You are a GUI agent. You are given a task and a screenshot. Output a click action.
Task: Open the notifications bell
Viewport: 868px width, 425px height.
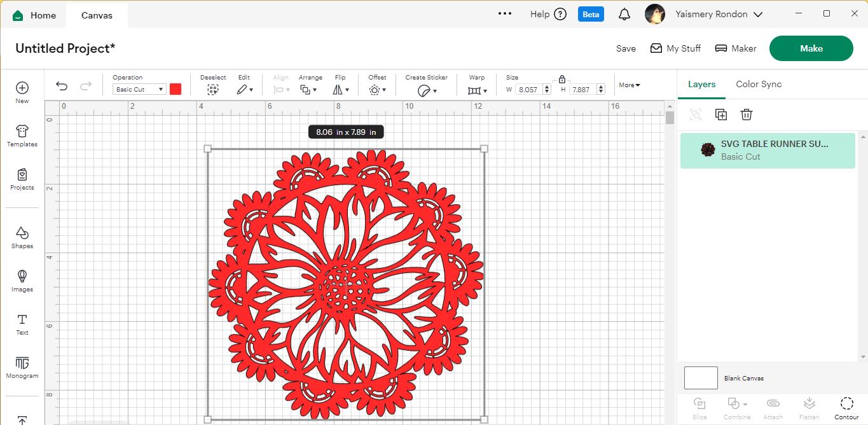[624, 14]
